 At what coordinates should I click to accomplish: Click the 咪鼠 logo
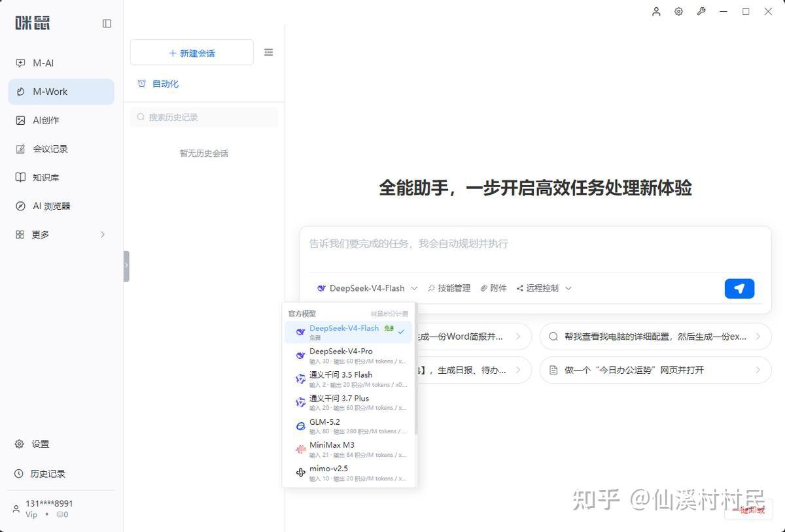tap(33, 23)
